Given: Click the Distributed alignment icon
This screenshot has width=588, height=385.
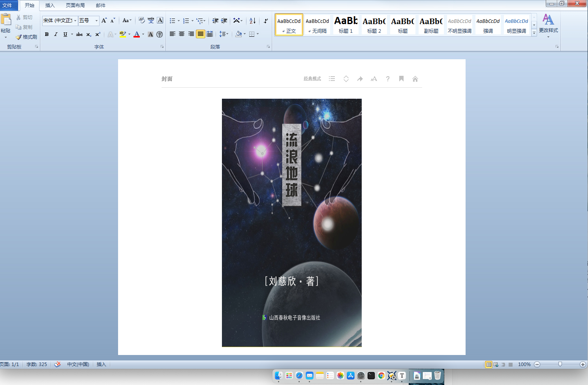Looking at the screenshot, I should click(210, 34).
